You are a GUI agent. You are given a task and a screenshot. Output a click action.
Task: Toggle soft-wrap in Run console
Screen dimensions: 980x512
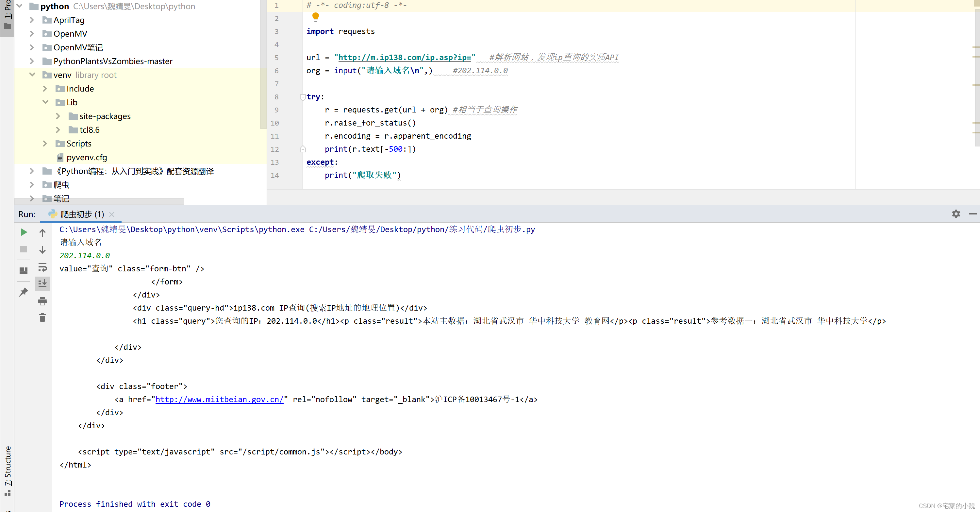coord(42,267)
